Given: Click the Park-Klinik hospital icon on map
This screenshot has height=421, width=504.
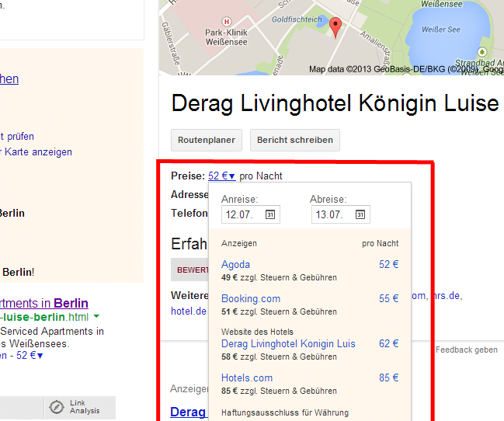Looking at the screenshot, I should point(227,22).
